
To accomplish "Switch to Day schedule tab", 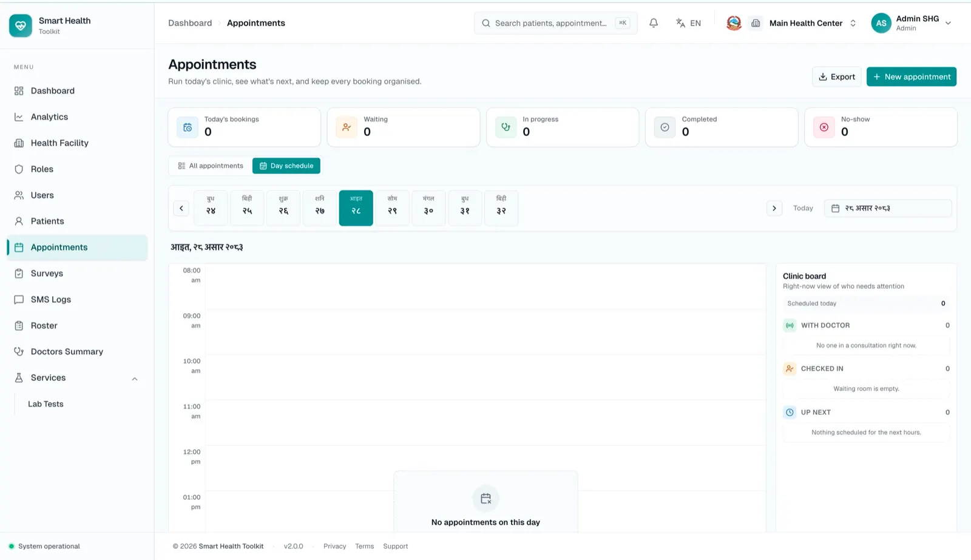I will [286, 166].
